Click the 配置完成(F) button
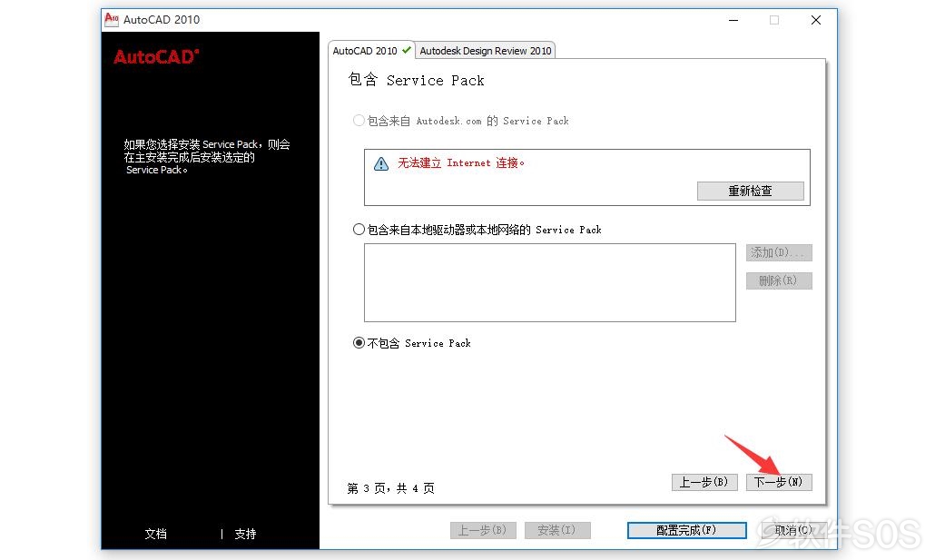 coord(686,530)
